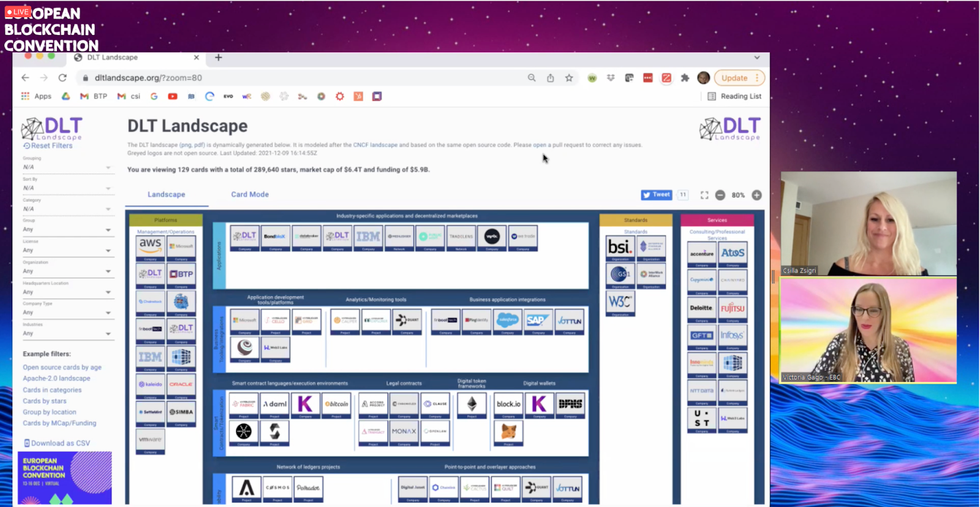
Task: Select the Landscape tab
Action: pyautogui.click(x=166, y=194)
